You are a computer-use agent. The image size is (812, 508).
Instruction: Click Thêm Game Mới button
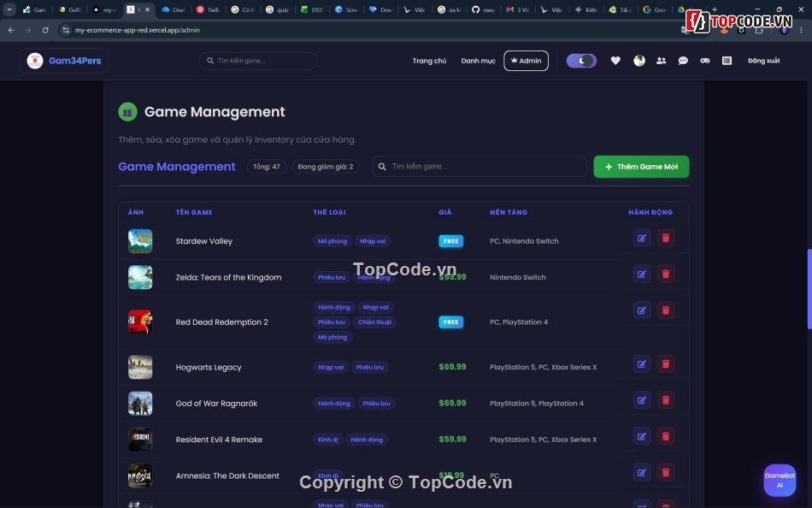click(641, 167)
